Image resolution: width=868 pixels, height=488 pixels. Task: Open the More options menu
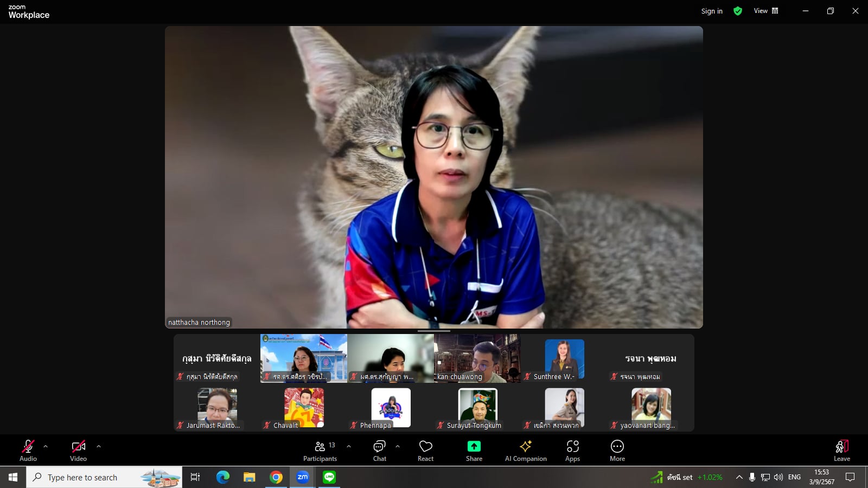point(617,451)
